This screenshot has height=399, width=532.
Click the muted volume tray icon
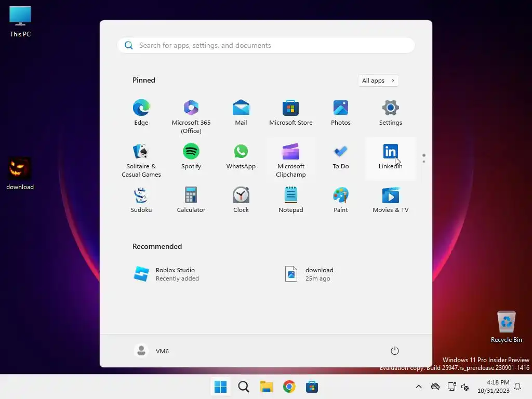pyautogui.click(x=465, y=387)
